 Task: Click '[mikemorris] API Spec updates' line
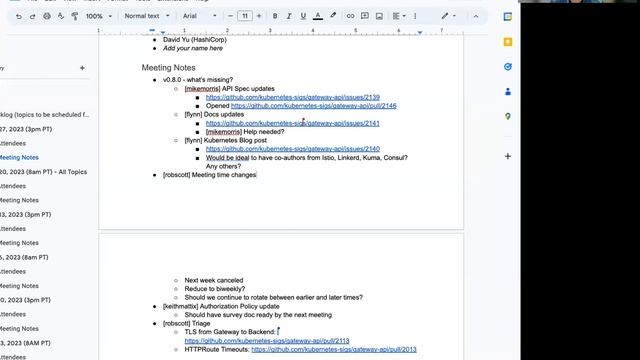(x=229, y=89)
